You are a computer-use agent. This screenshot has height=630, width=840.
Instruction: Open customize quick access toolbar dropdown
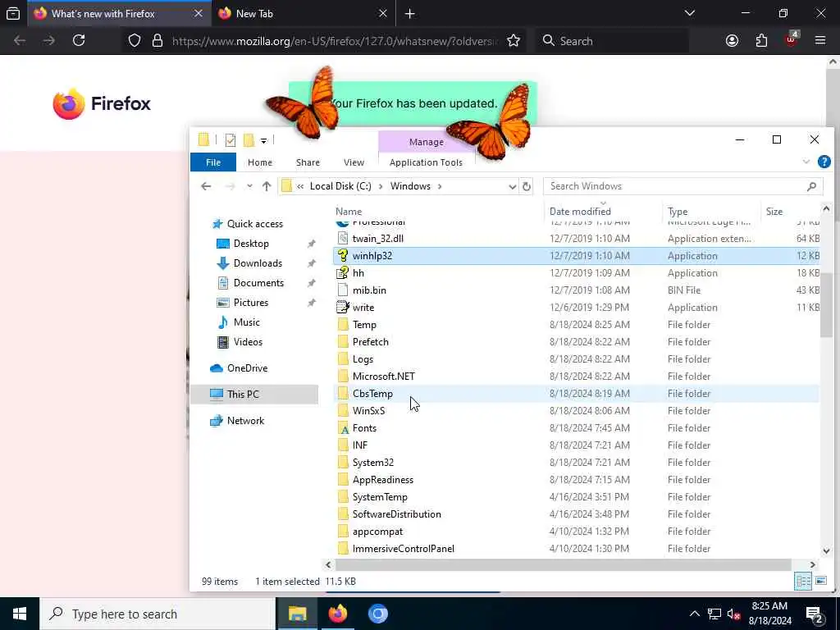[x=263, y=140]
